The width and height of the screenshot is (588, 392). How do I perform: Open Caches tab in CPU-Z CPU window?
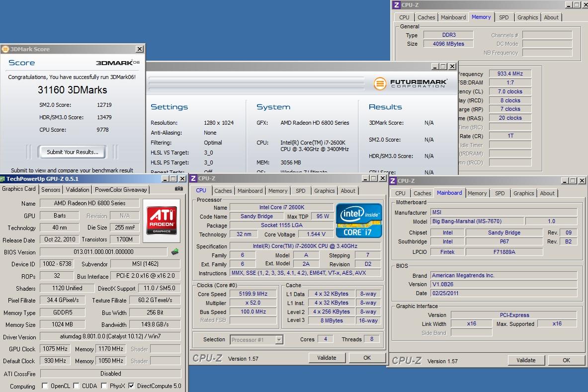coord(223,191)
